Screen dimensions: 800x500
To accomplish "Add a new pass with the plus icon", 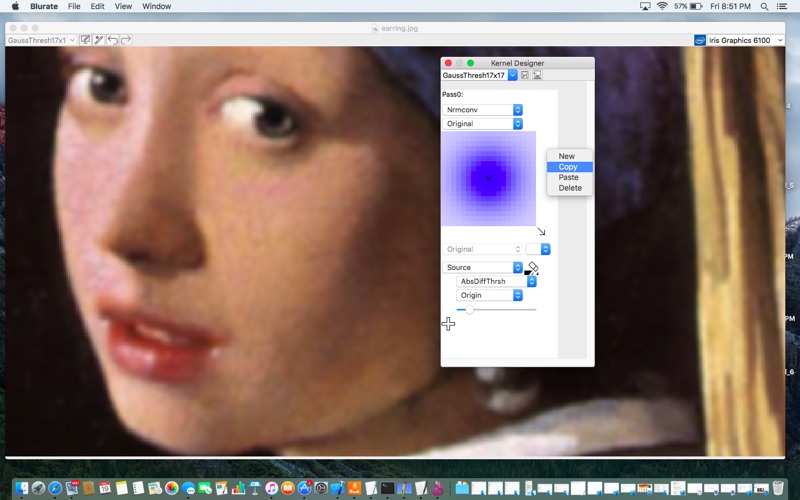I will click(x=448, y=323).
